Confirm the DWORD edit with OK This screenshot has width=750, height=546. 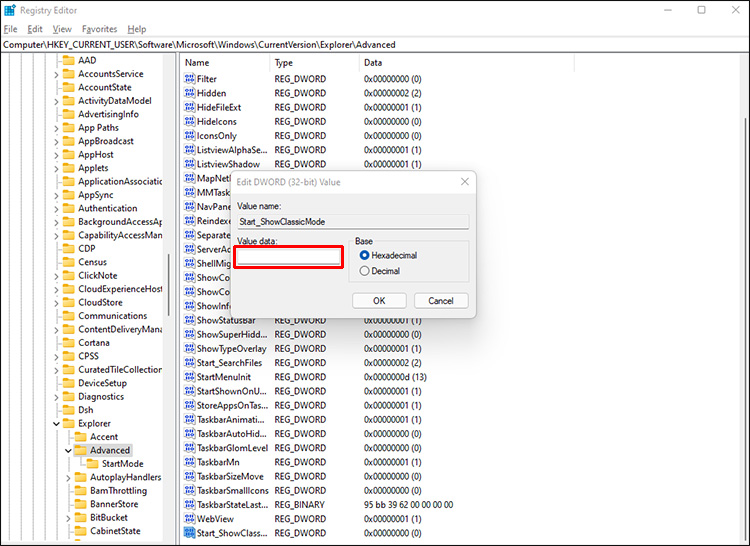(379, 301)
